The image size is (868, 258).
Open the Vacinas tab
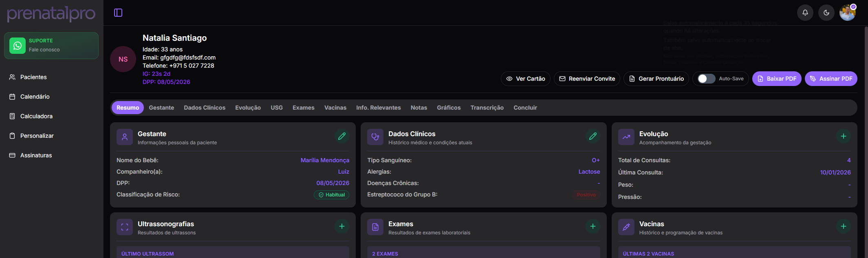point(335,108)
